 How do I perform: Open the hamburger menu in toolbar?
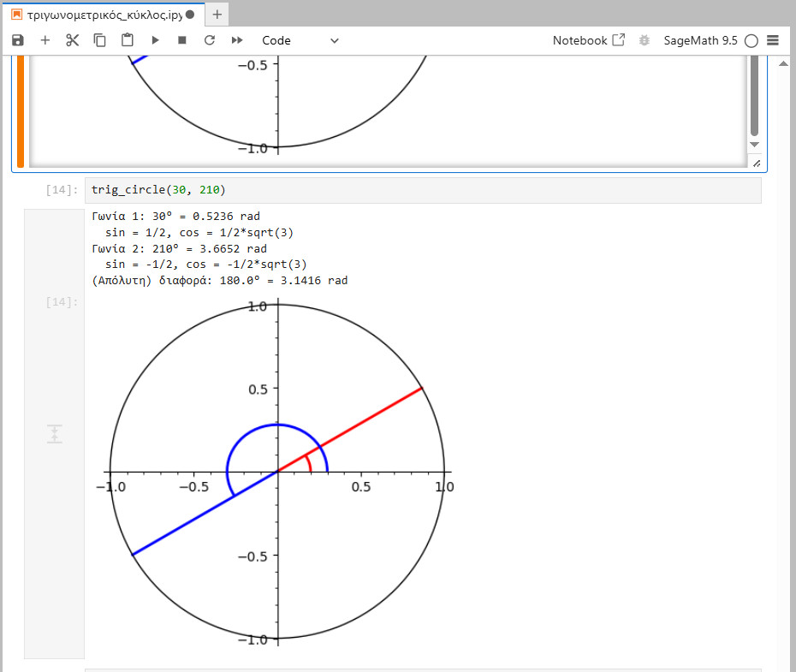click(x=773, y=40)
